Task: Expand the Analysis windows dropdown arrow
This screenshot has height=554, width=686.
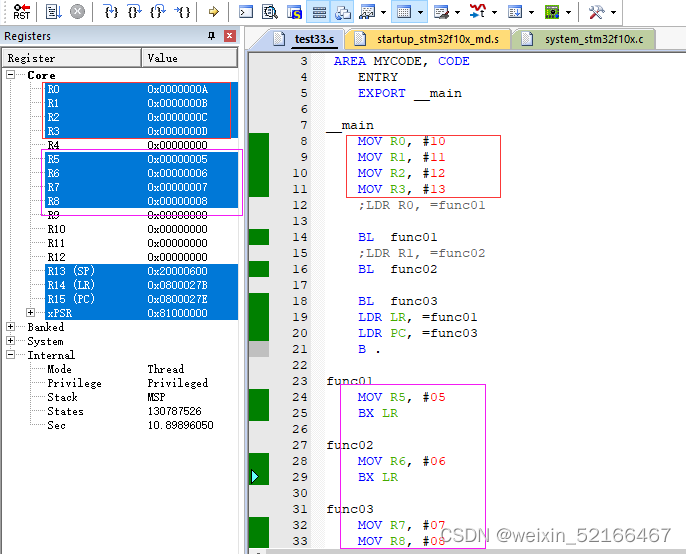Action: (494, 12)
